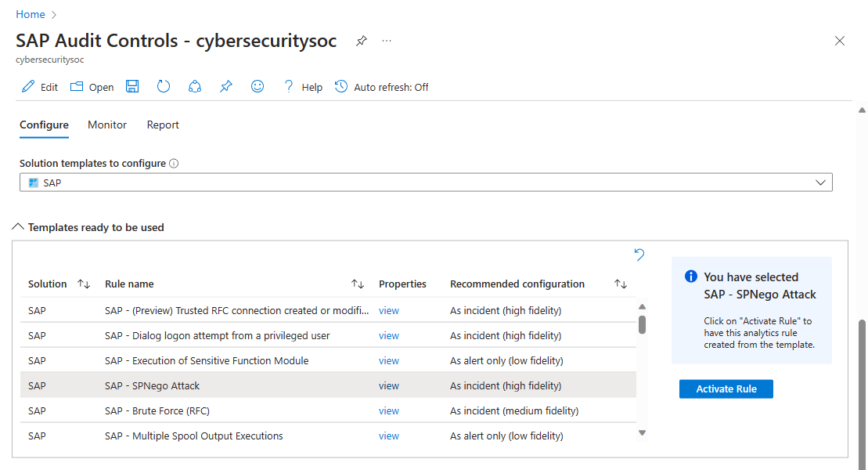Reset the templates table with the undo arrow
868x470 pixels.
[x=639, y=255]
